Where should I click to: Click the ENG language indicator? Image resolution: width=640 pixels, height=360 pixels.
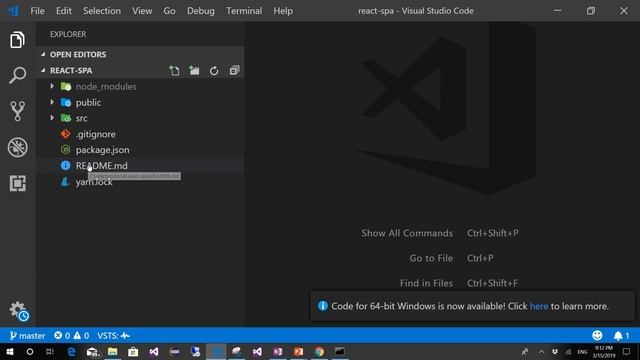point(582,351)
